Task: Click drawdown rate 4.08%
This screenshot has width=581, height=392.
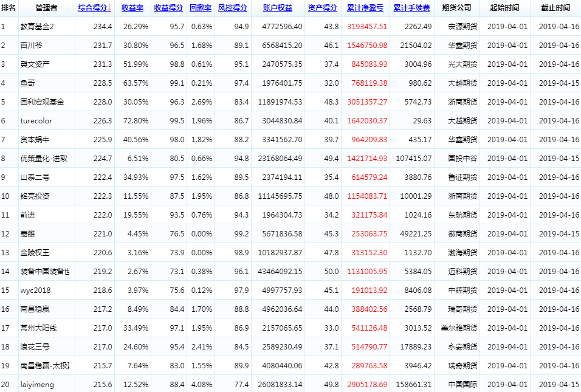Action: coord(202,385)
